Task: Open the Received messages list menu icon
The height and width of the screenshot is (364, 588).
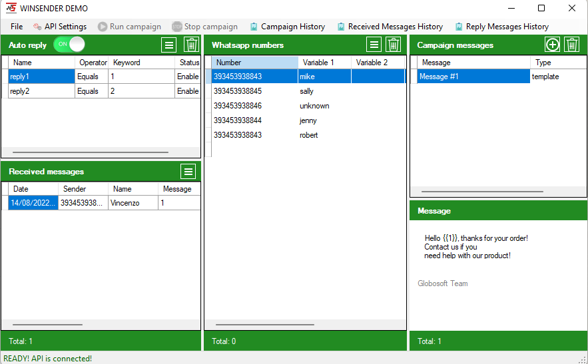Action: [x=188, y=171]
